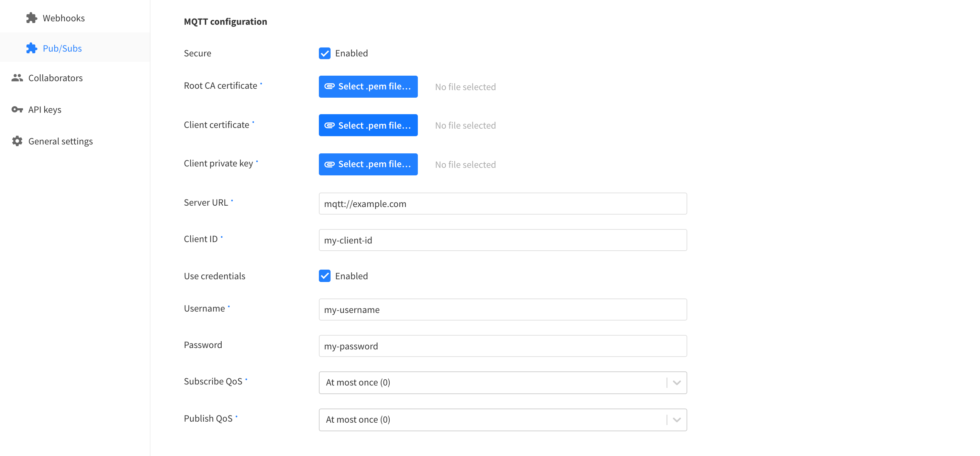Disable the Secure option checkbox
The image size is (980, 456).
point(324,53)
